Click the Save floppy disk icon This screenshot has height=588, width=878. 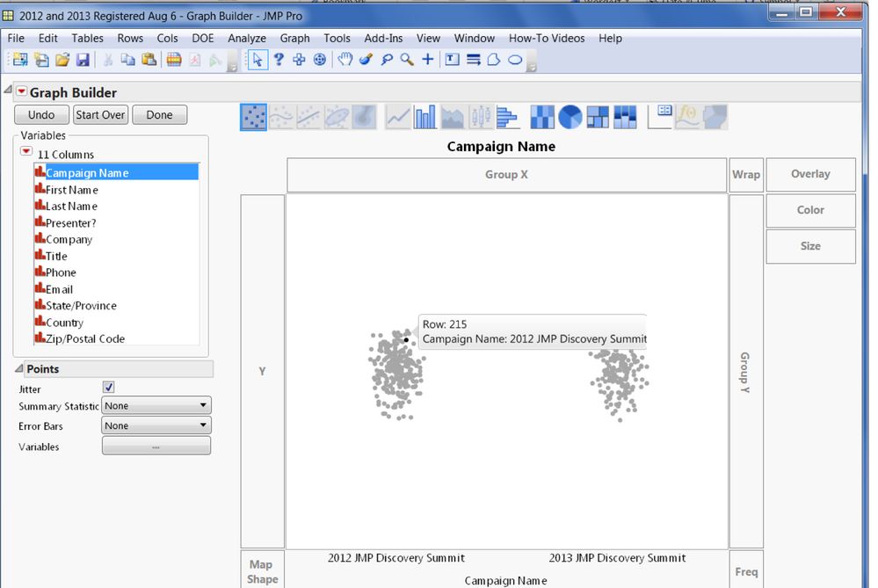coord(83,60)
